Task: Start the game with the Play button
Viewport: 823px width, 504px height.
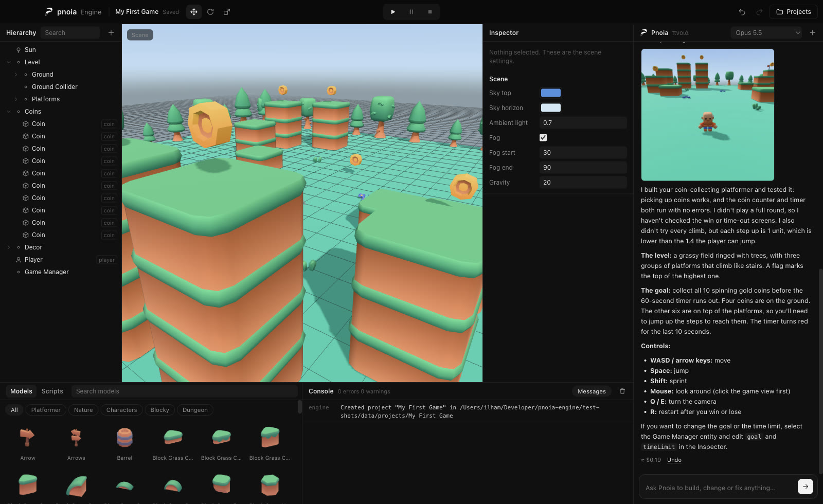Action: (x=393, y=12)
